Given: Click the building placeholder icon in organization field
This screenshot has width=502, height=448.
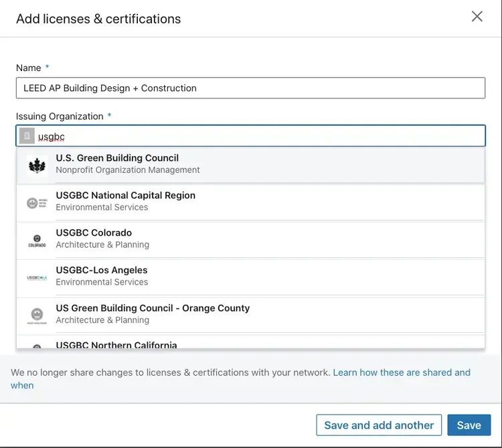Looking at the screenshot, I should [x=27, y=136].
